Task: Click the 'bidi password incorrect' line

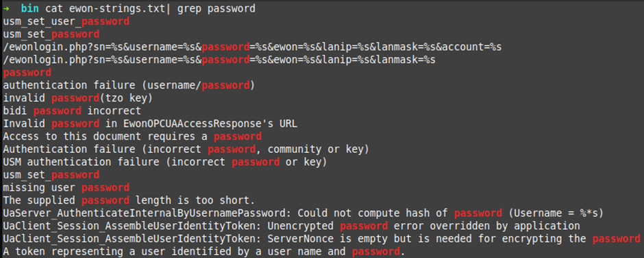Action: click(x=72, y=110)
